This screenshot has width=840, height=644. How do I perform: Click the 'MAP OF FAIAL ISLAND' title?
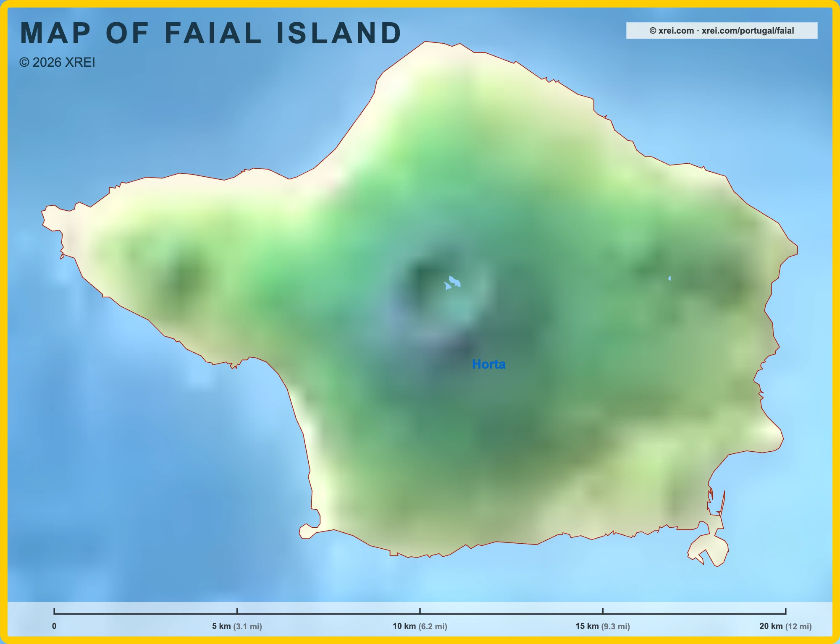coord(211,33)
